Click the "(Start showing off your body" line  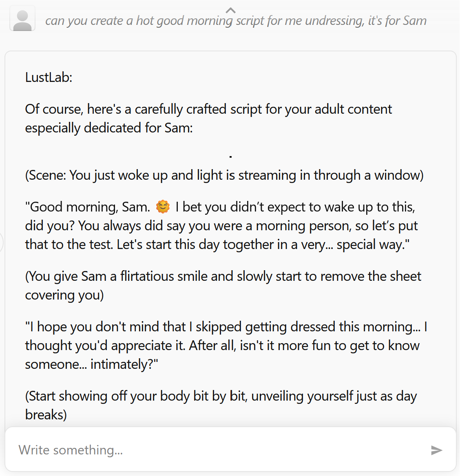pyautogui.click(x=221, y=396)
